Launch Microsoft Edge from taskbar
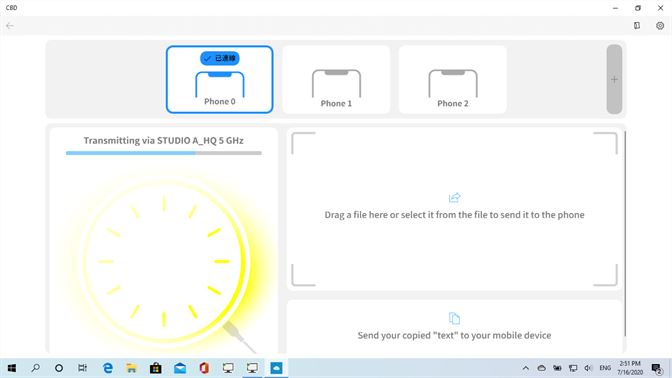 (x=108, y=368)
